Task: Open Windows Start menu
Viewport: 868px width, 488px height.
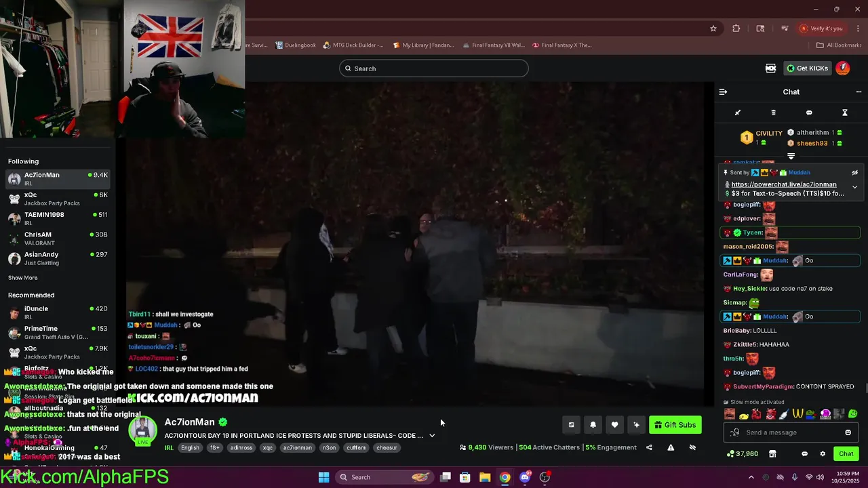Action: (x=323, y=477)
